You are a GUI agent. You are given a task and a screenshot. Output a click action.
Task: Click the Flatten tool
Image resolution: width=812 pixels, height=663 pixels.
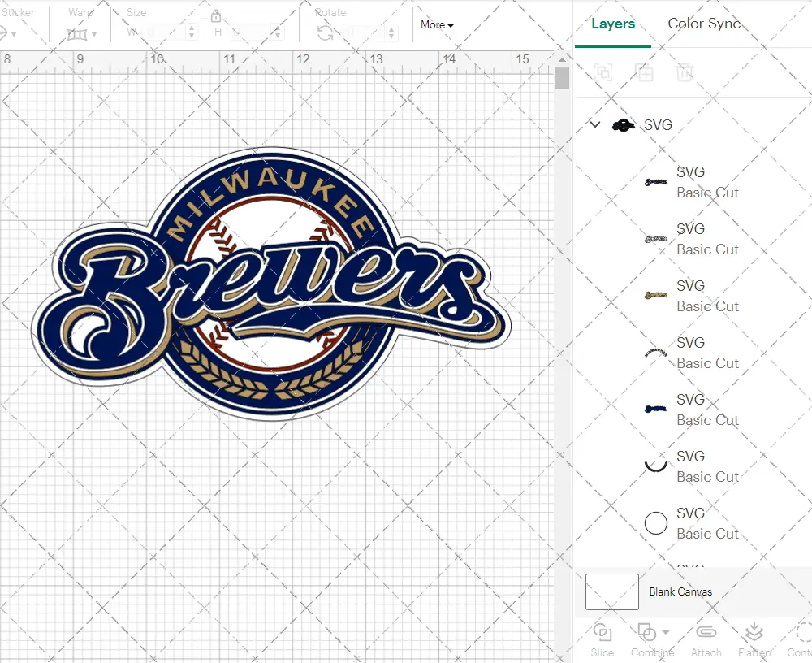pos(754,641)
